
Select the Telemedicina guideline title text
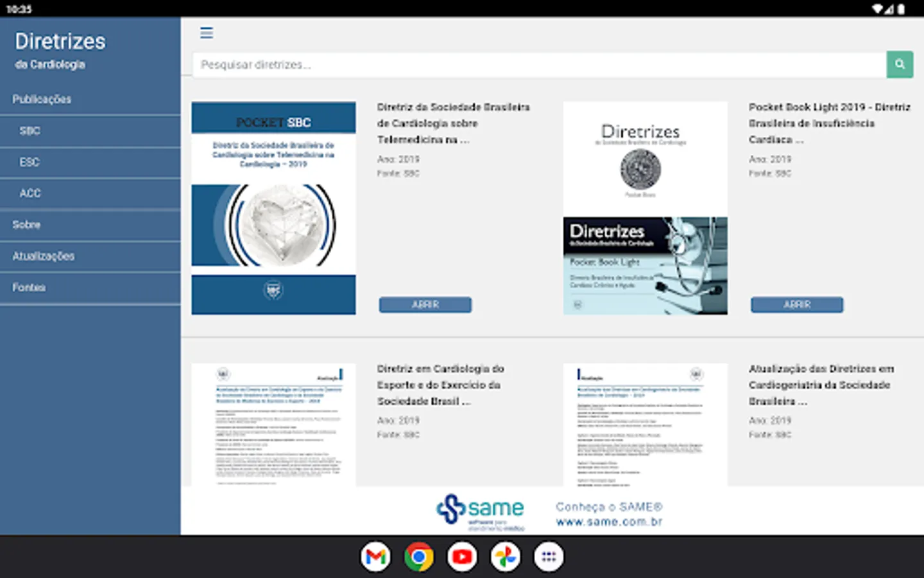(x=454, y=123)
